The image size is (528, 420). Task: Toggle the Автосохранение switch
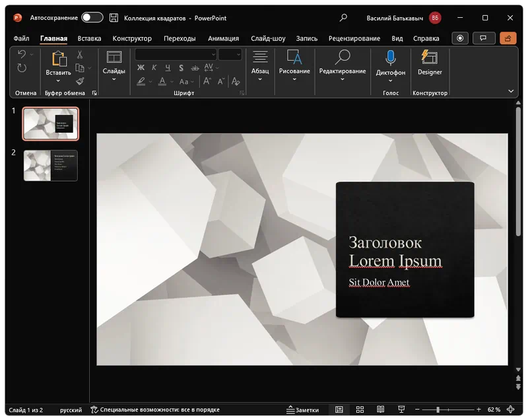coord(92,18)
